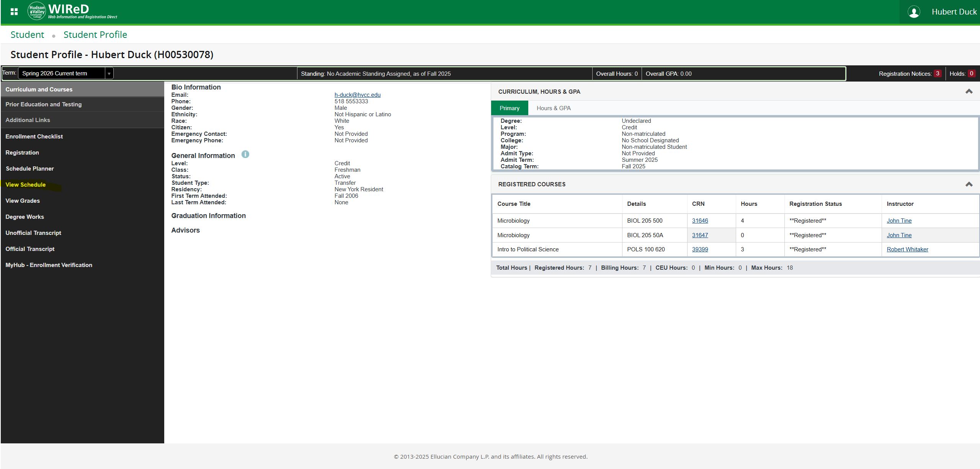Screen dimensions: 980x469
Task: Open Additional Links section
Action: 28,120
